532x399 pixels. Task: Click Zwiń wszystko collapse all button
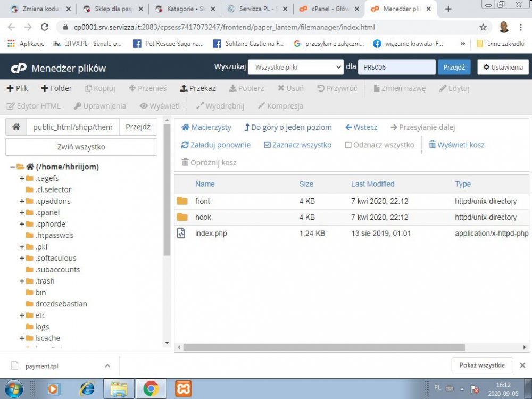[x=81, y=147]
